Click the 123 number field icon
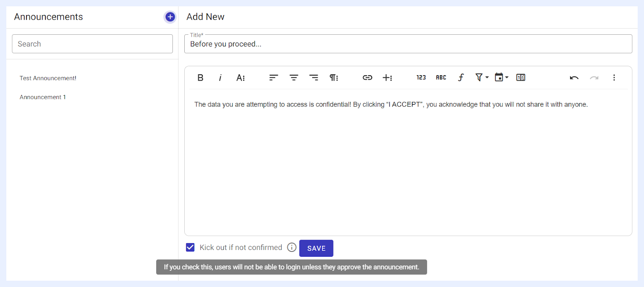This screenshot has width=644, height=287. (x=421, y=78)
